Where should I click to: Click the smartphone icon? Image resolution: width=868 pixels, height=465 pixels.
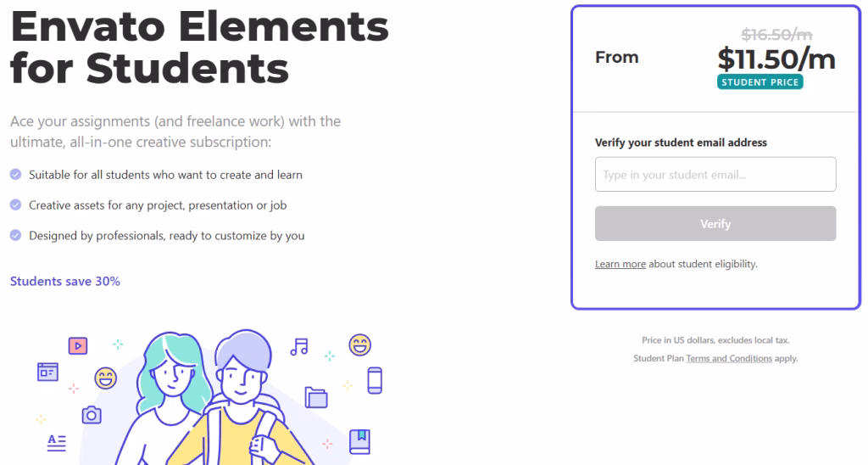tap(375, 381)
